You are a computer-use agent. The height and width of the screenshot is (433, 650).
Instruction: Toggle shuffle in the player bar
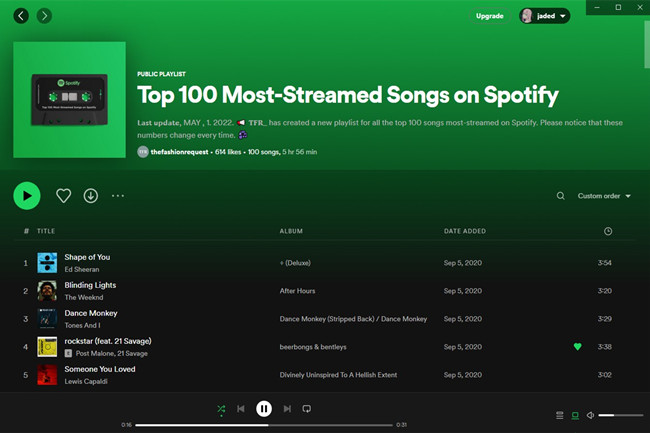[221, 409]
